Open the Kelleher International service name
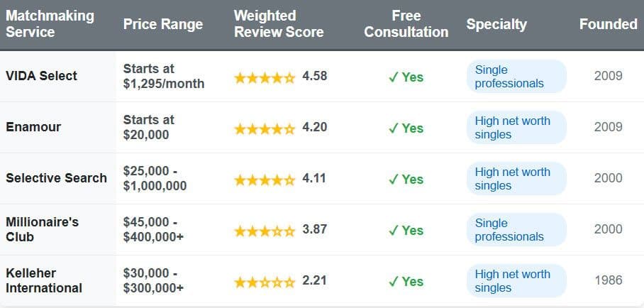 click(x=44, y=280)
